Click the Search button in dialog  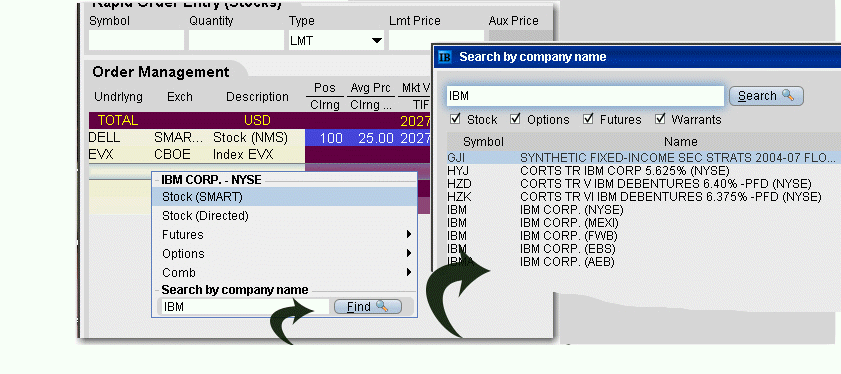pos(766,96)
